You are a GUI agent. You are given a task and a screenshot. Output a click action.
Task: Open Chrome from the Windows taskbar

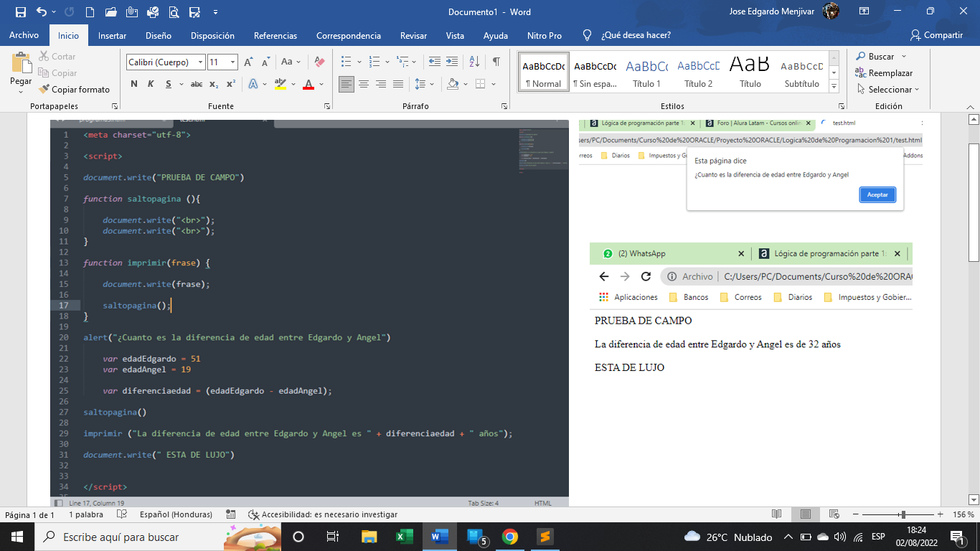510,537
